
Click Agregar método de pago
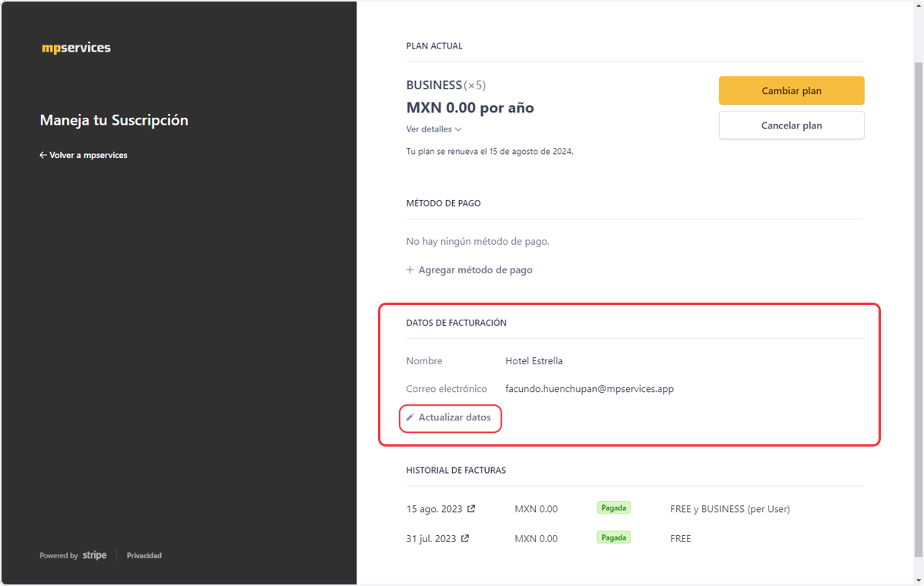469,270
